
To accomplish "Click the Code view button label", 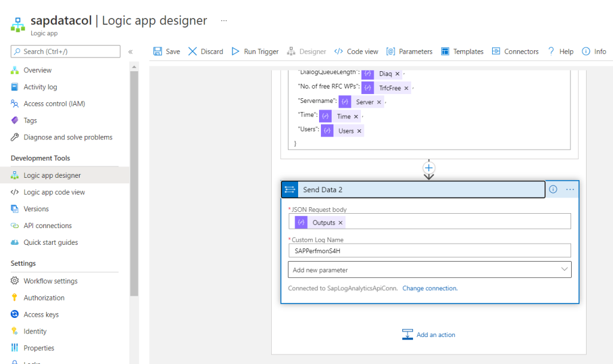I will pos(362,51).
